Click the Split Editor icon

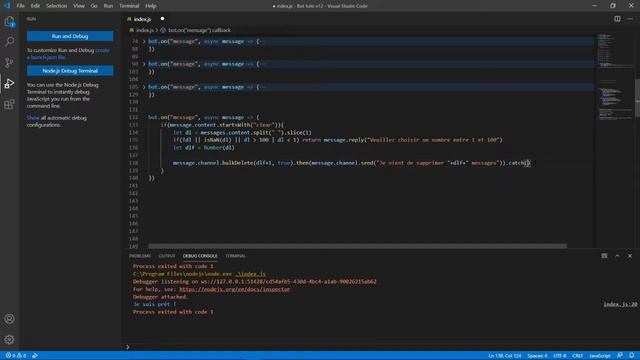coord(617,19)
